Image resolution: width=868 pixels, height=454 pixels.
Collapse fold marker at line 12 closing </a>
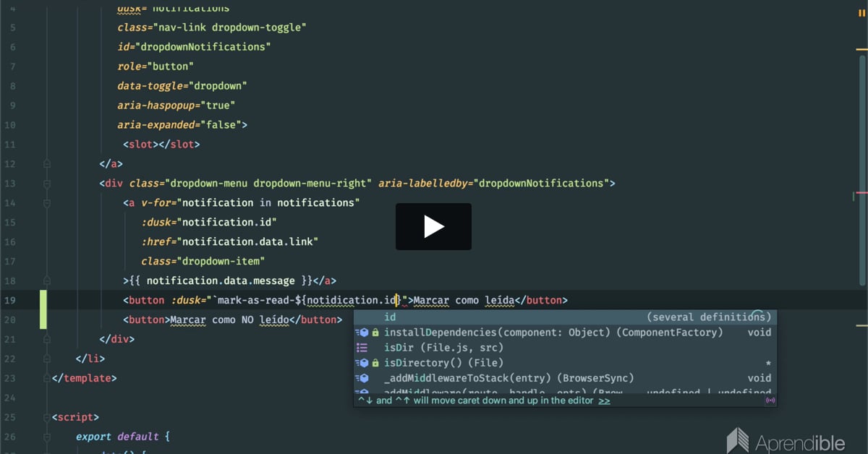(x=47, y=164)
